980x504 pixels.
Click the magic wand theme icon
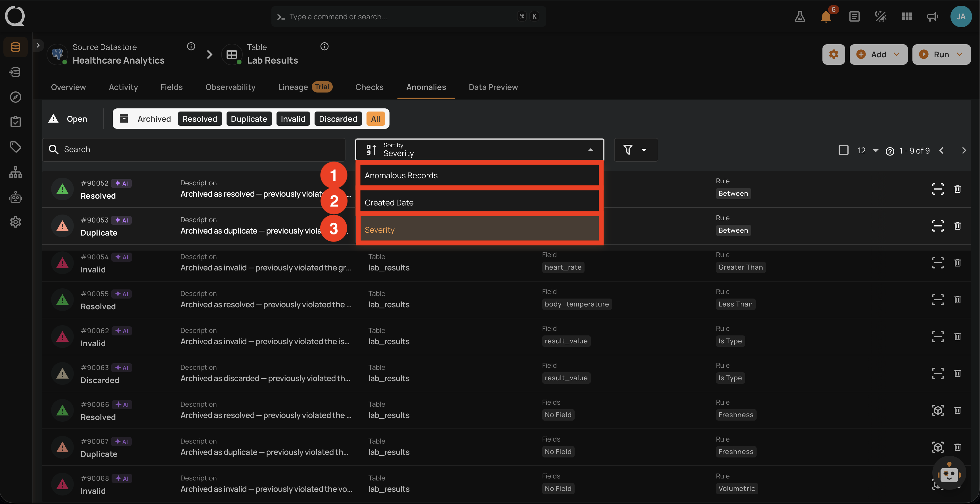pyautogui.click(x=880, y=16)
